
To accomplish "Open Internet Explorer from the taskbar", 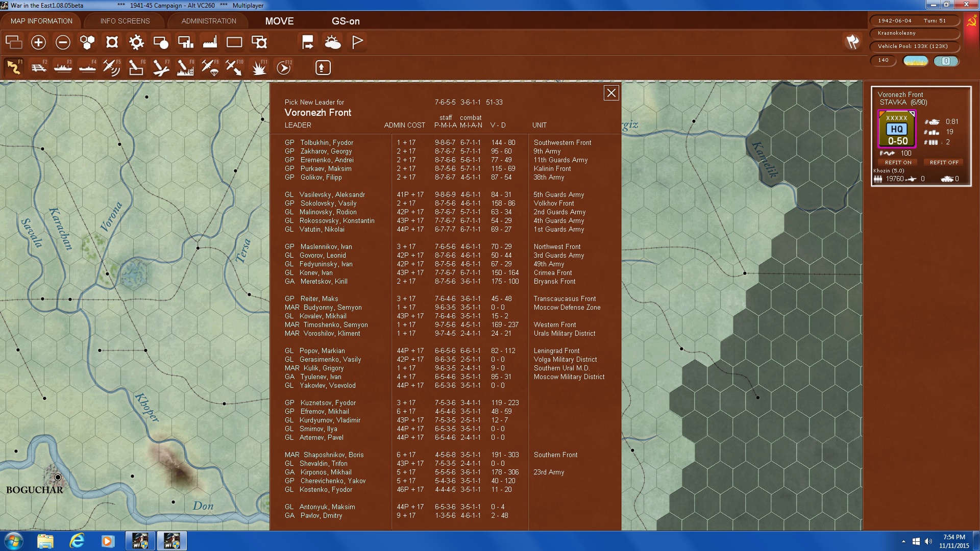I will click(77, 541).
